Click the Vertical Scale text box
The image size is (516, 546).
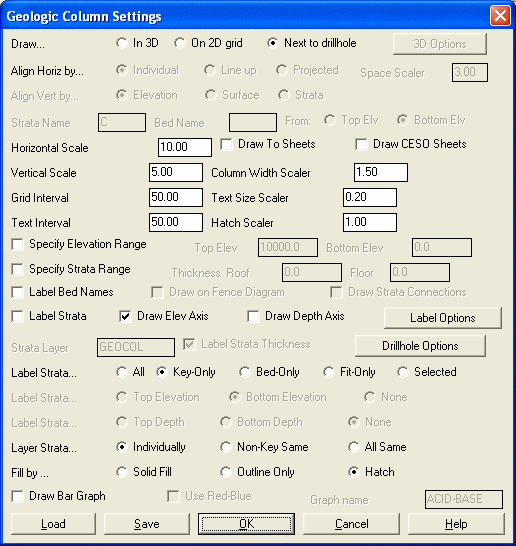[176, 172]
